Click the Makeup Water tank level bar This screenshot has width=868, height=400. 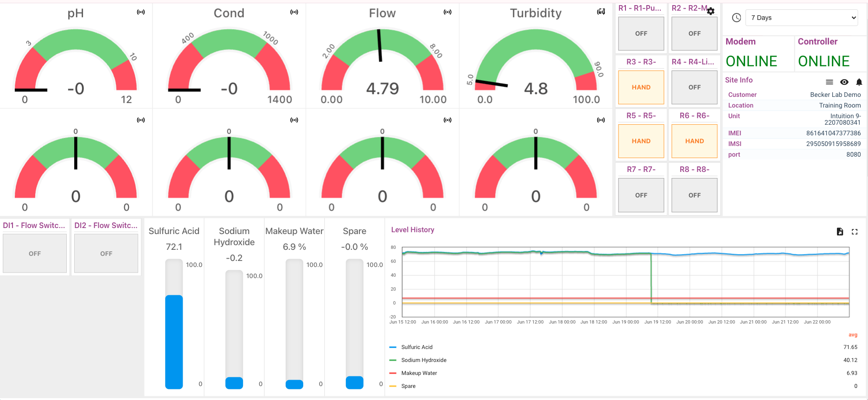click(x=294, y=324)
